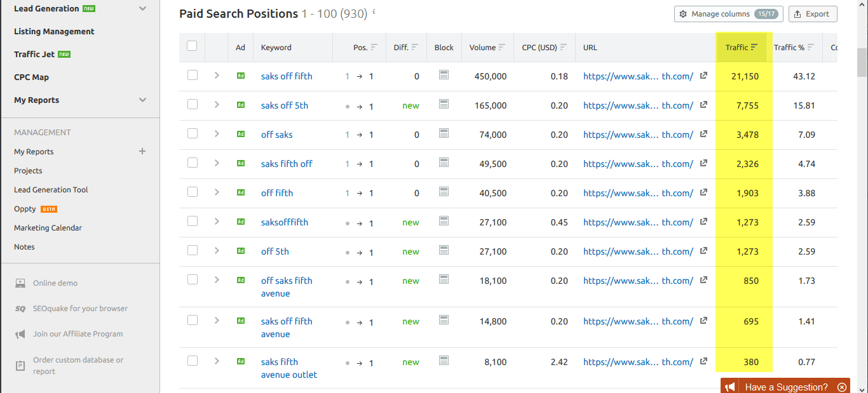Viewport: 868px width, 393px height.
Task: Expand row details for "saksofffifth"
Action: [217, 222]
